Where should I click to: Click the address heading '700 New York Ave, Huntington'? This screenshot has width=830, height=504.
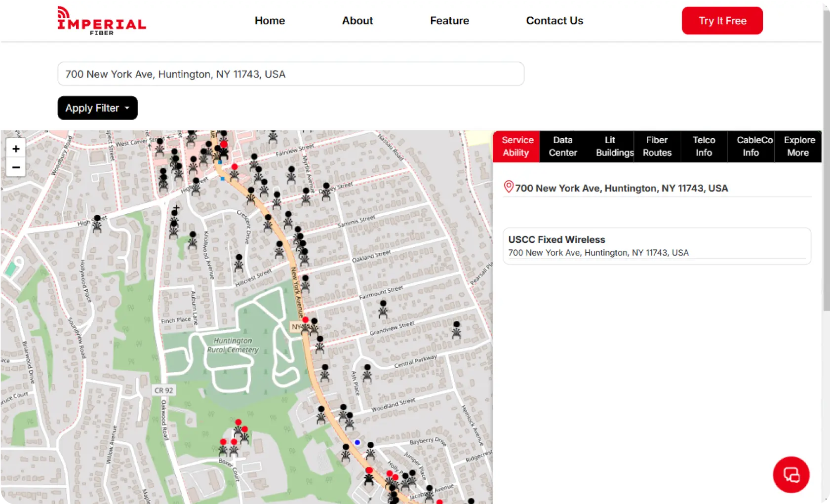pyautogui.click(x=622, y=188)
